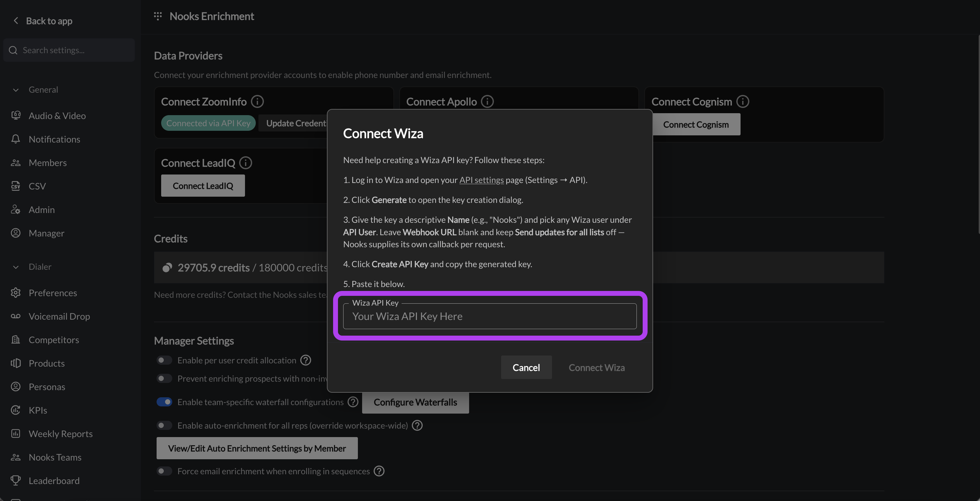Click info icon next to Connect ZoomInfo

point(257,101)
